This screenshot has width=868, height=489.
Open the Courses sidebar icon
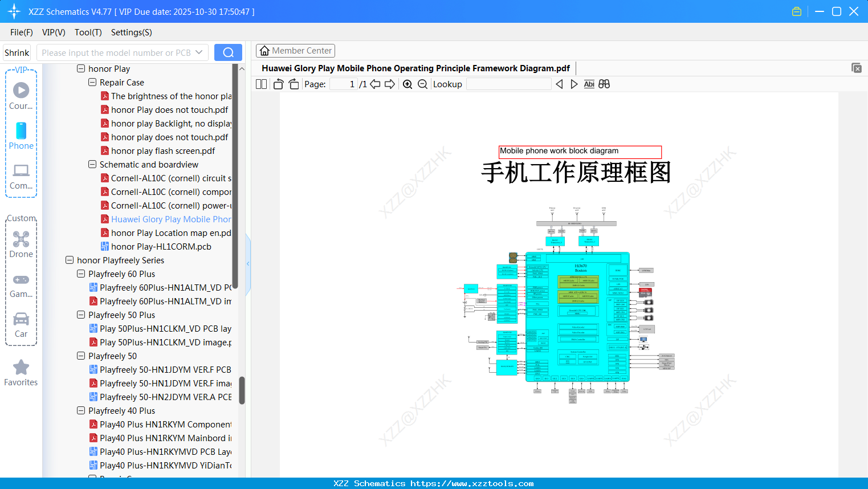click(21, 96)
